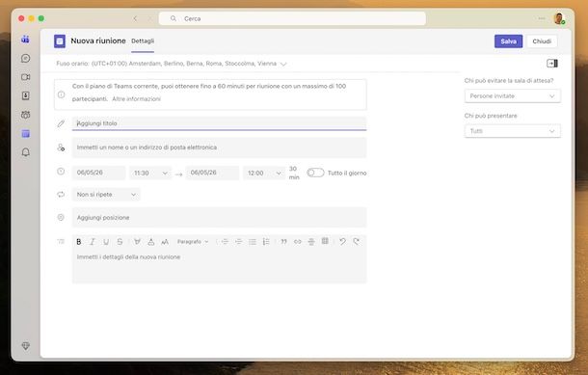Open the user profile avatar
Screen dimensions: 588x375
[x=559, y=18]
